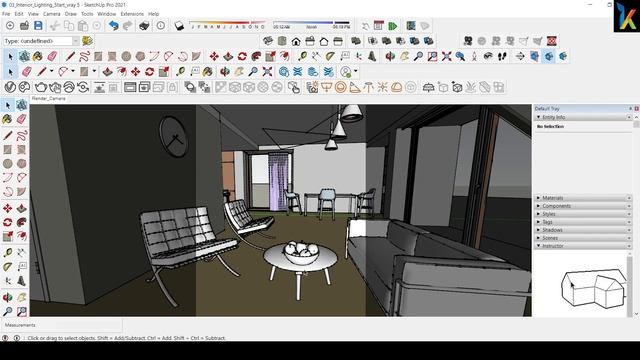The height and width of the screenshot is (360, 640).
Task: Add a V-Ray Spot Light
Action: [x=355, y=87]
